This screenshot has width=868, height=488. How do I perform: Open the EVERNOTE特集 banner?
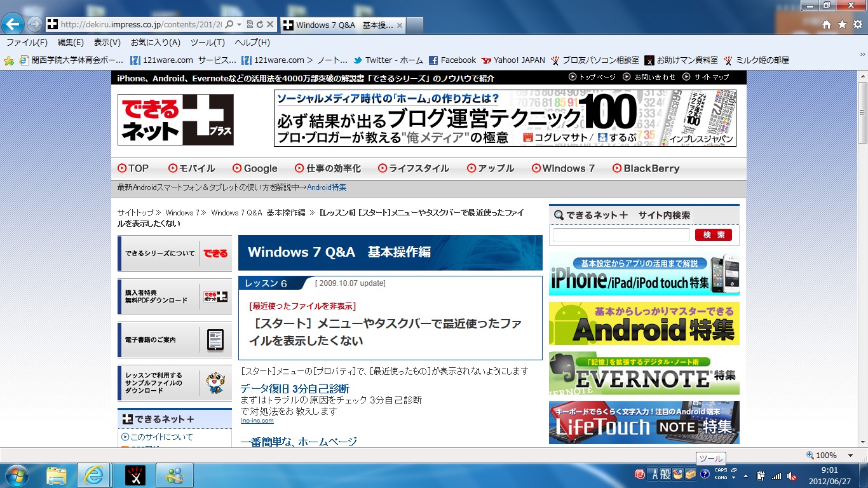tap(644, 373)
